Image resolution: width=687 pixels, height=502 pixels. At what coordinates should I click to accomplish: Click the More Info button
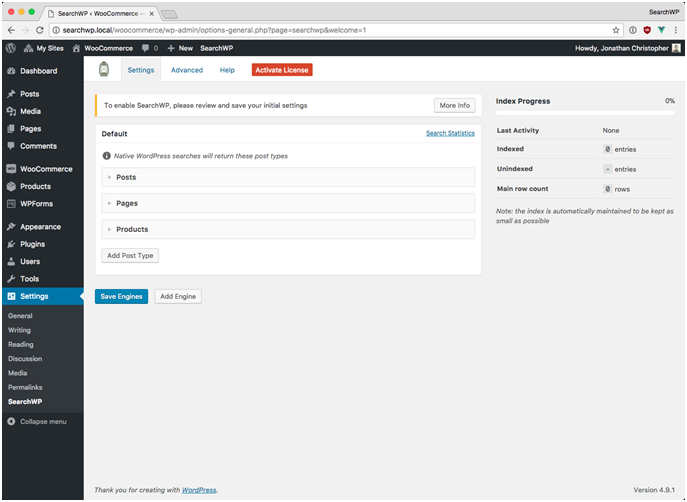point(454,106)
